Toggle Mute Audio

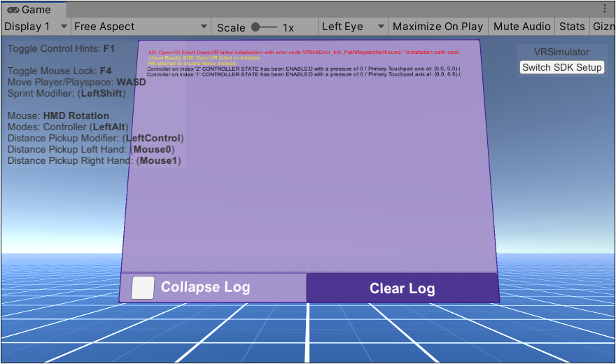point(521,27)
